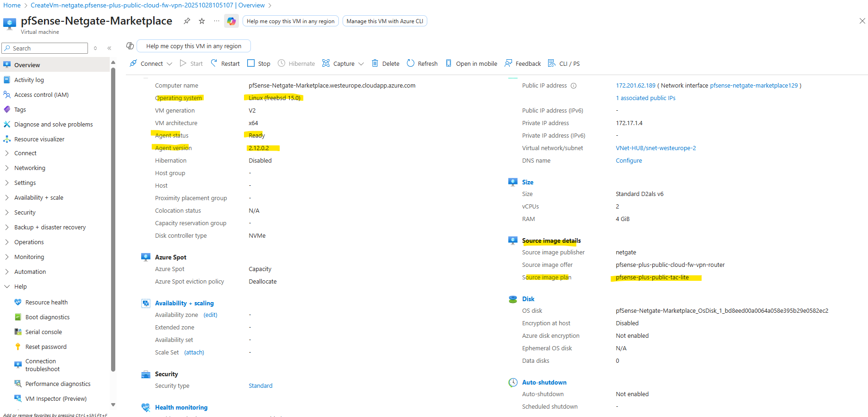
Task: Click the Home breadcrumb link
Action: coord(12,5)
